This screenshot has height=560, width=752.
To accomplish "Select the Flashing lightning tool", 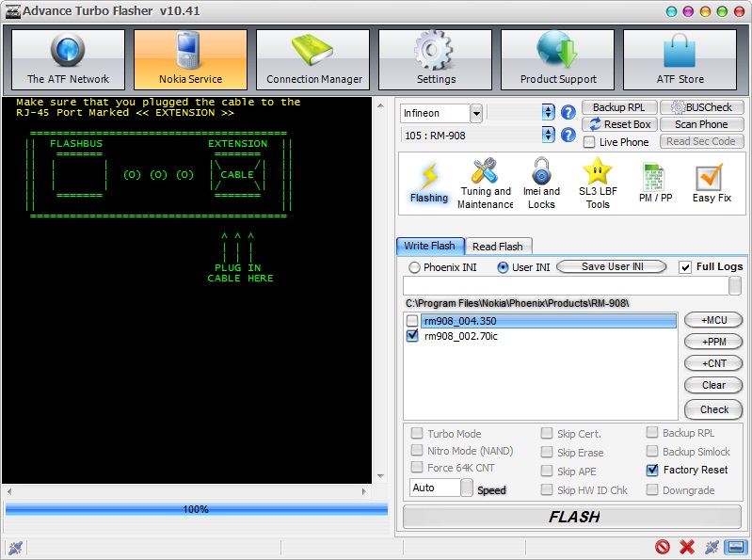I will (429, 184).
